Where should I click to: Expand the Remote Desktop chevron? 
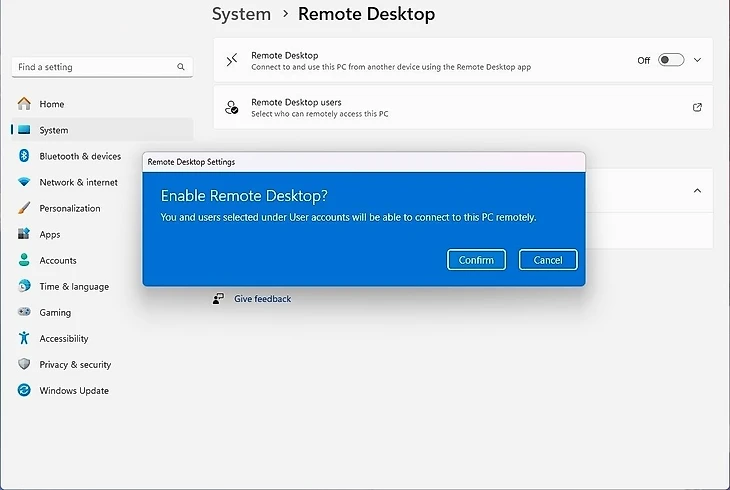pos(697,60)
